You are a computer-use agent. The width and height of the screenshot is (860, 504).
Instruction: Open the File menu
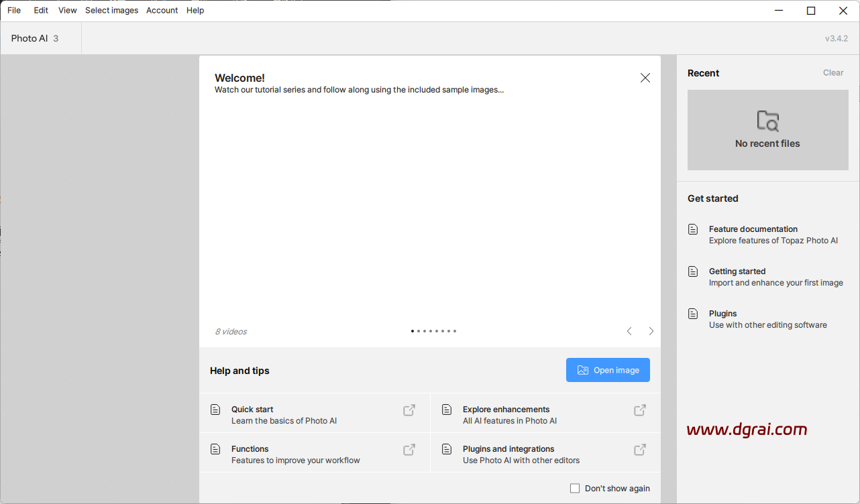14,10
